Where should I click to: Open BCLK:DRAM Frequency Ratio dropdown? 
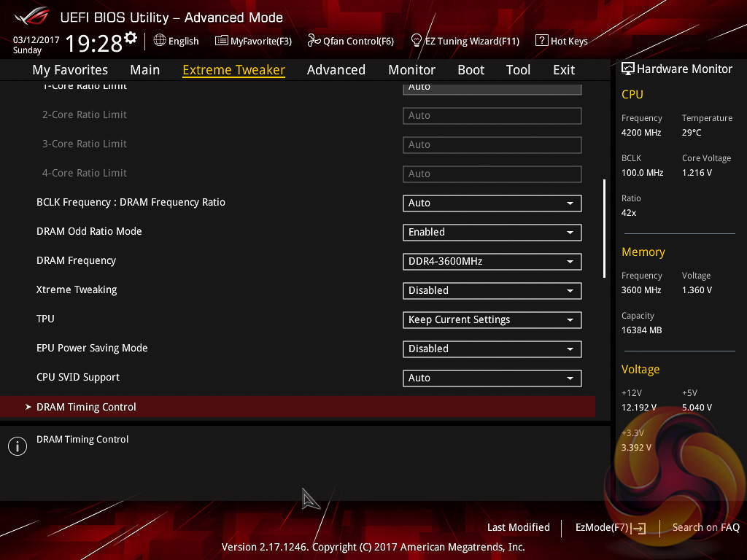pos(492,203)
